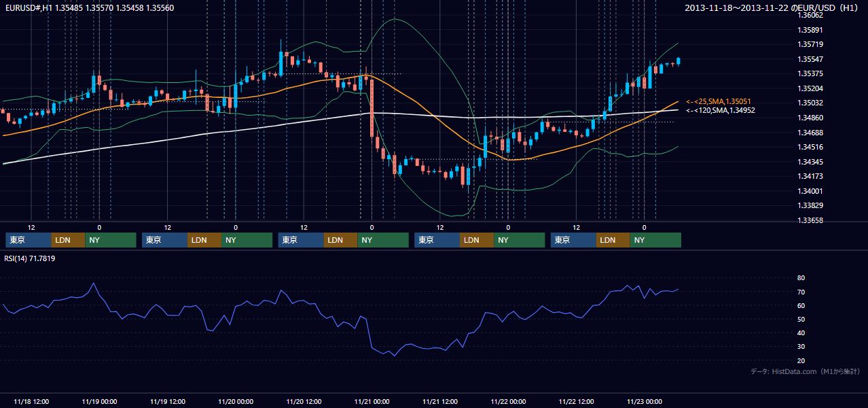Click price axis value 1.36062
Viewport: 868px width, 408px height.
pos(810,15)
